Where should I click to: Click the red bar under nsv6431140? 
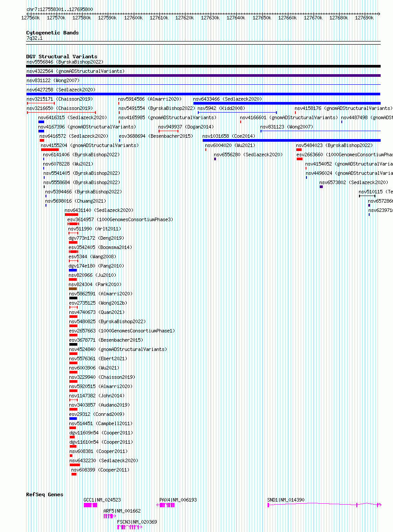tap(72, 215)
